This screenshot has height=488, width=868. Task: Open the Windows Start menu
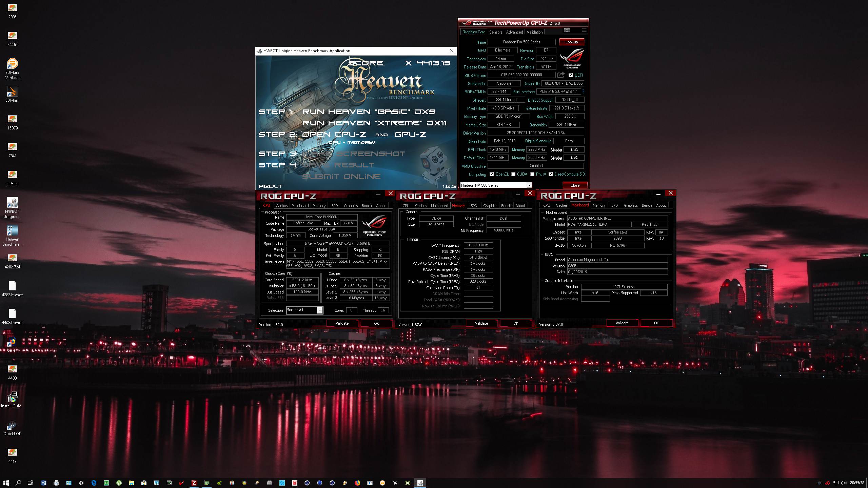pos(6,483)
